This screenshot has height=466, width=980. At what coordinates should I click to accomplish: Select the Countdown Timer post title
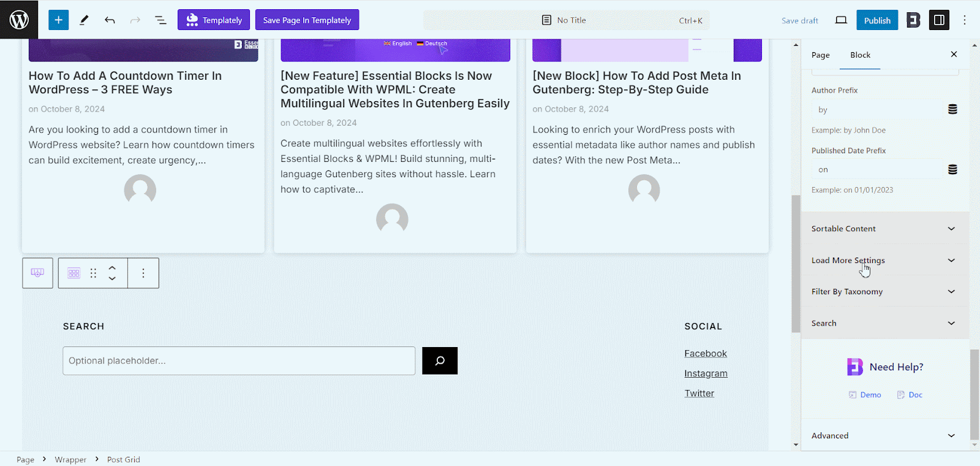pyautogui.click(x=125, y=83)
